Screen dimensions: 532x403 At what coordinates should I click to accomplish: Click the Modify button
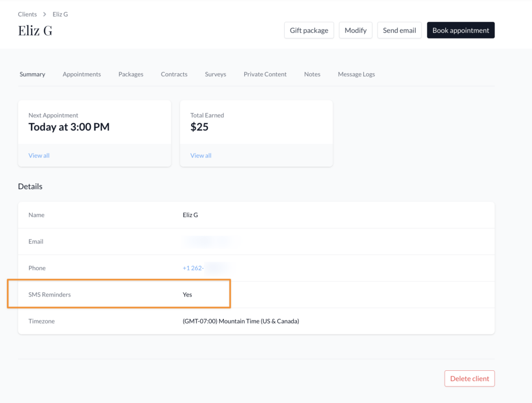point(355,30)
